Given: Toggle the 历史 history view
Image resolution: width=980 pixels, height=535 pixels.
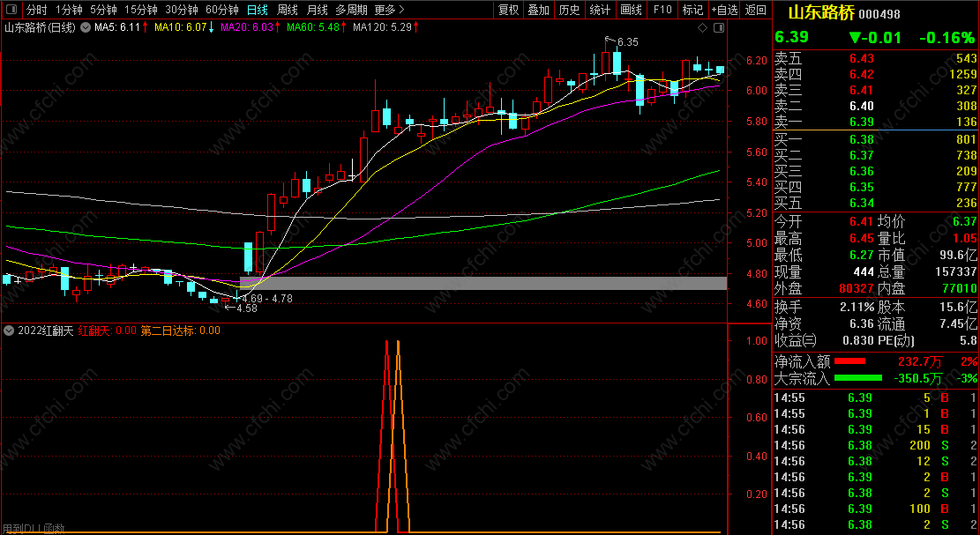Looking at the screenshot, I should coord(569,10).
